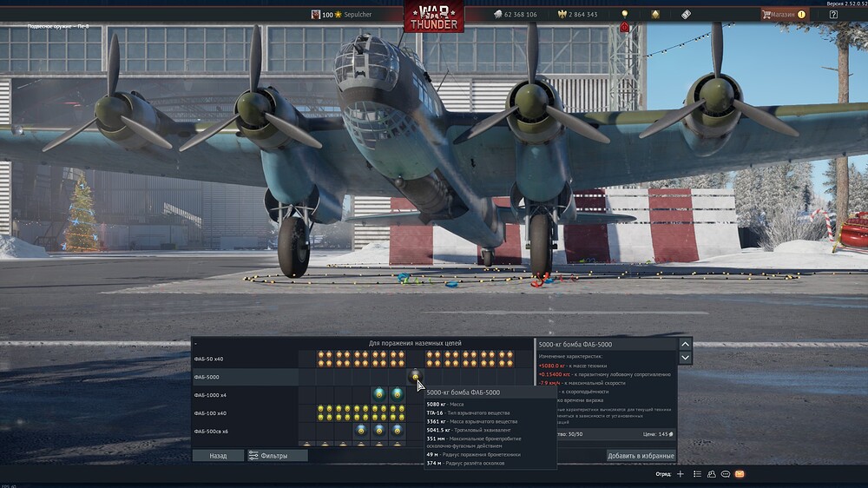The height and width of the screenshot is (488, 868).
Task: Select the sixth ФАБ-50 x40 bomb cluster
Action: click(433, 359)
